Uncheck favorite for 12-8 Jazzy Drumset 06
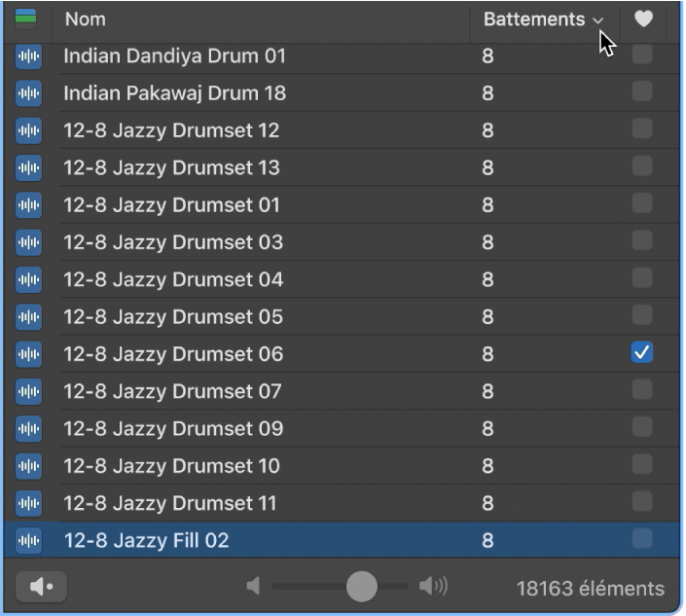Screen dimensions: 686x616 642,352
